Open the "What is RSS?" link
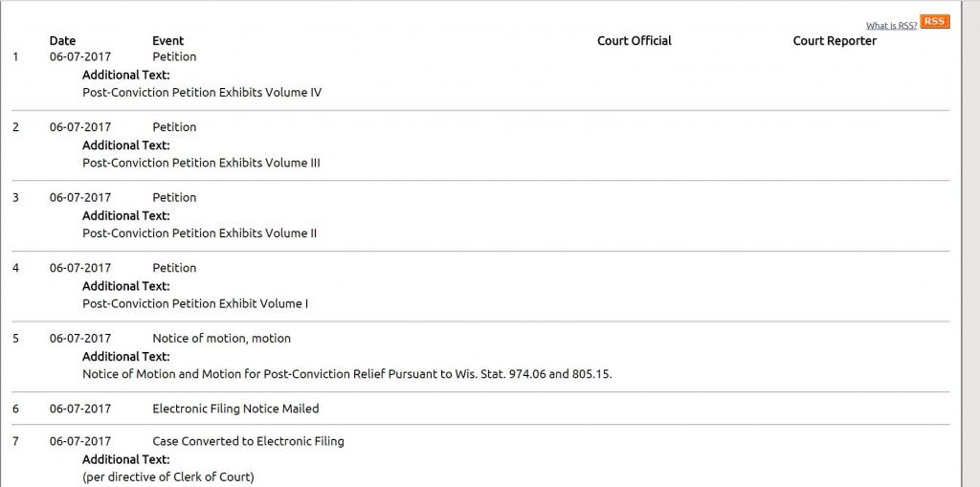This screenshot has height=487, width=980. click(891, 26)
